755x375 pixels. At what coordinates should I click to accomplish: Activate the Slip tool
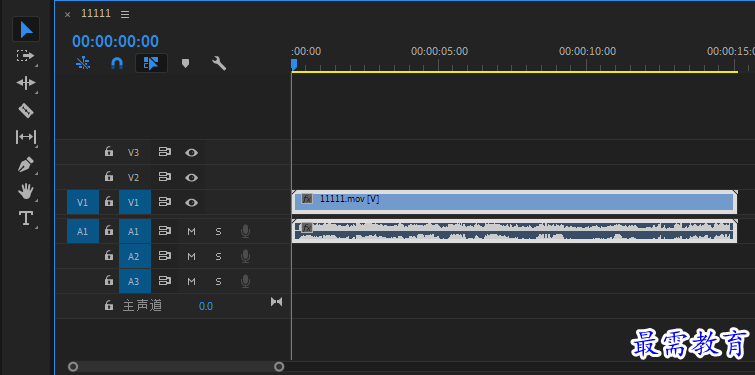tap(26, 137)
